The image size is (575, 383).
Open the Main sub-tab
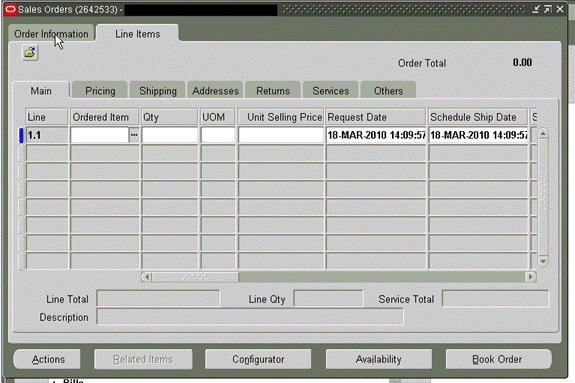click(41, 91)
